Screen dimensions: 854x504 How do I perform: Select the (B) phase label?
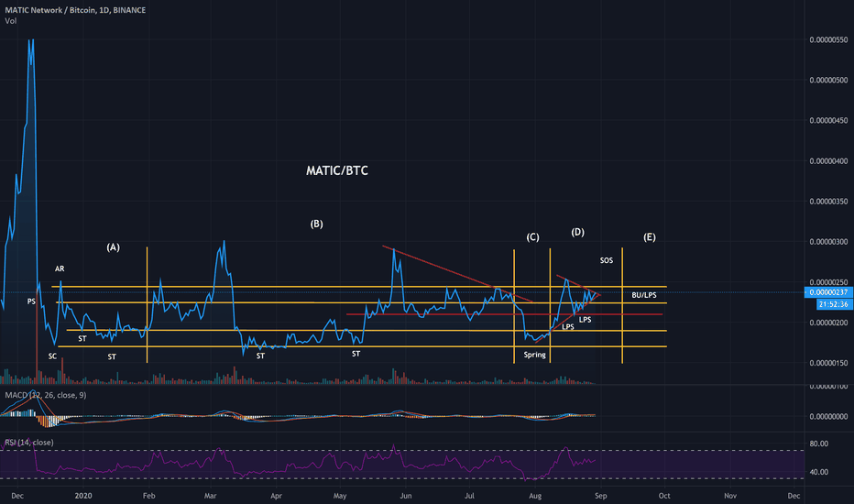point(316,224)
